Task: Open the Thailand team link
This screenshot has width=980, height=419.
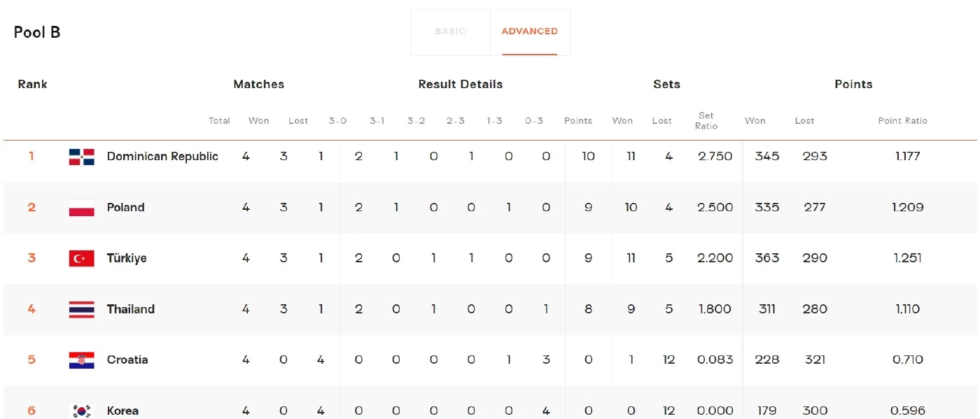Action: click(x=131, y=309)
